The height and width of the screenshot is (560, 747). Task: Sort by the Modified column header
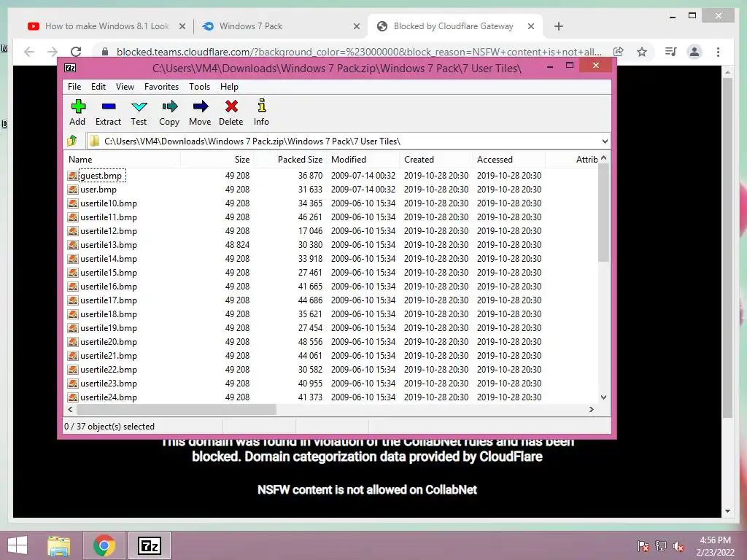click(x=363, y=160)
